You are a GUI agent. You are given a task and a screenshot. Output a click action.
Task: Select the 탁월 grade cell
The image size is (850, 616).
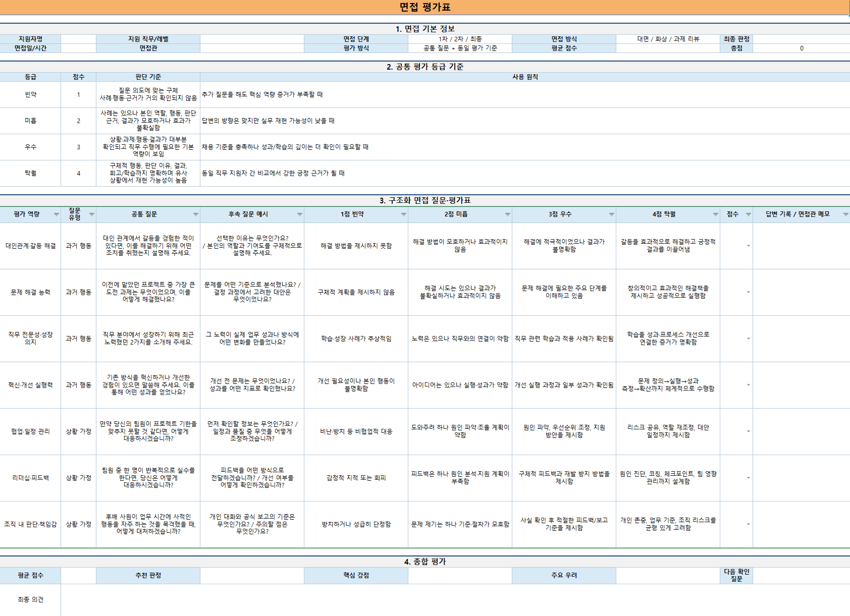30,174
